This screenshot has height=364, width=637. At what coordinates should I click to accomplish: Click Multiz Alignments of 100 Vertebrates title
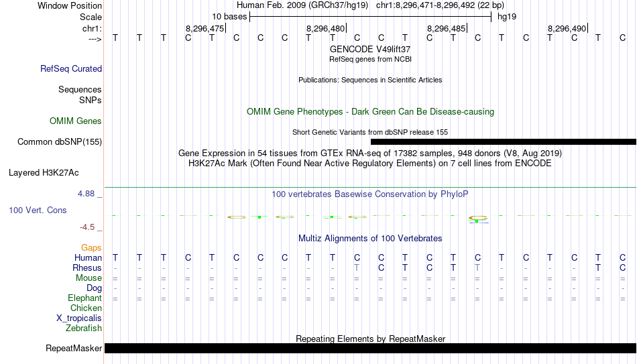click(370, 239)
